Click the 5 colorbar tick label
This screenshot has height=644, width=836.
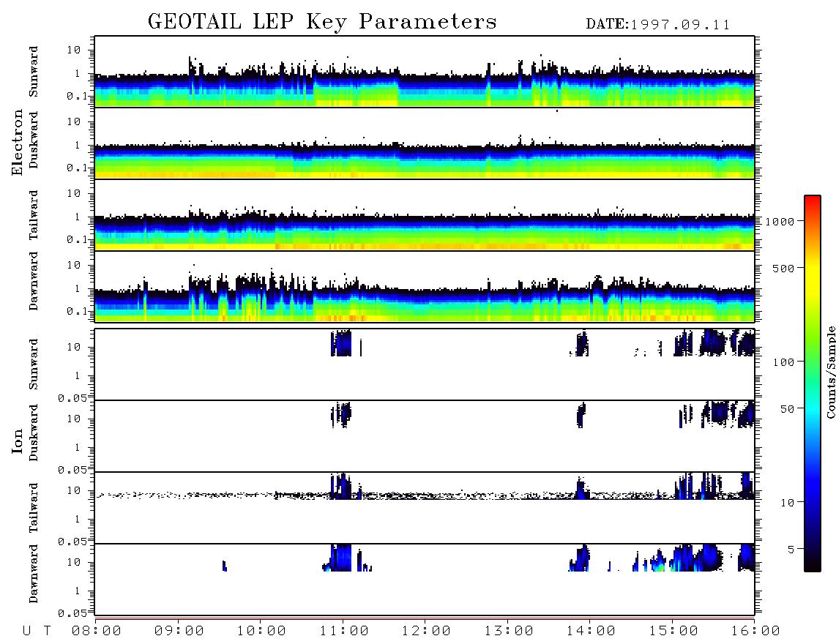tap(790, 549)
